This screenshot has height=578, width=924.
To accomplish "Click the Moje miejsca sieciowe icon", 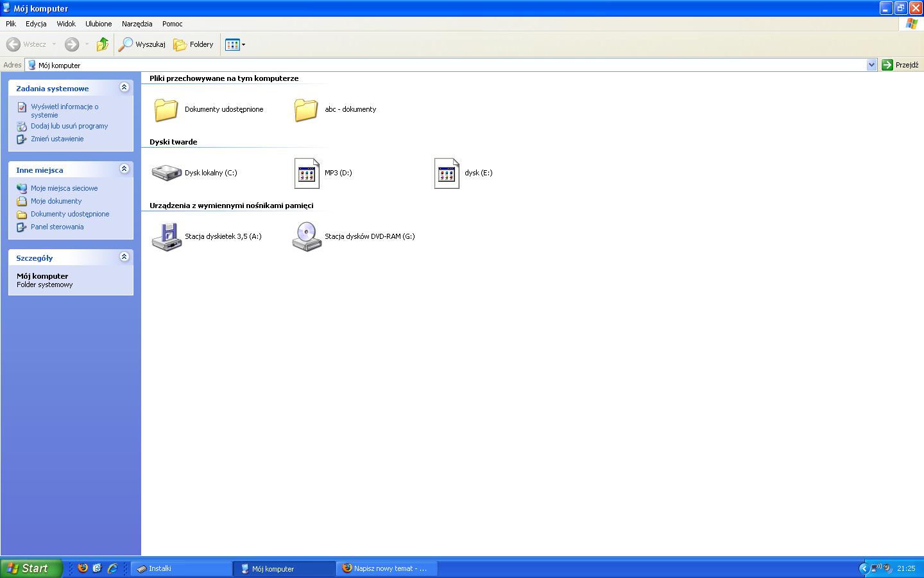I will (x=22, y=189).
